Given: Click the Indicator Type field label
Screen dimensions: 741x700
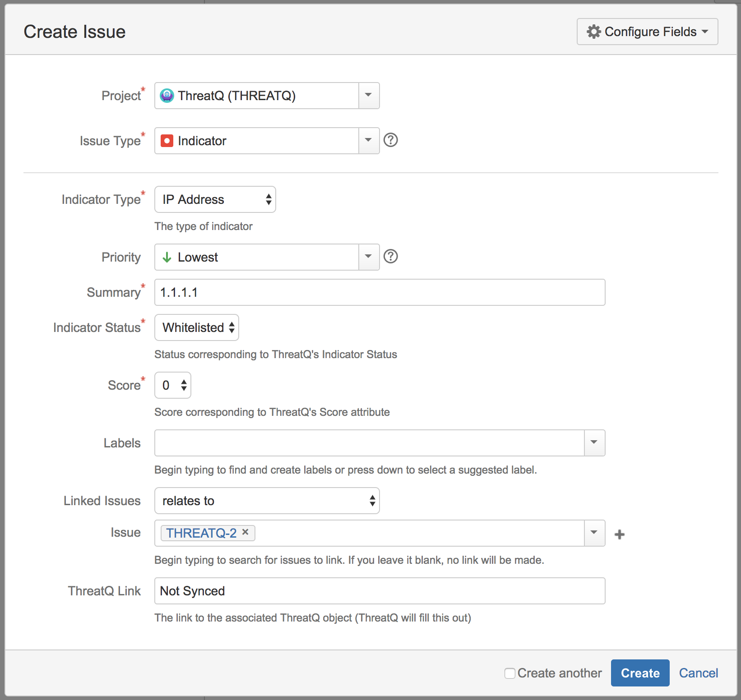Looking at the screenshot, I should [x=101, y=199].
